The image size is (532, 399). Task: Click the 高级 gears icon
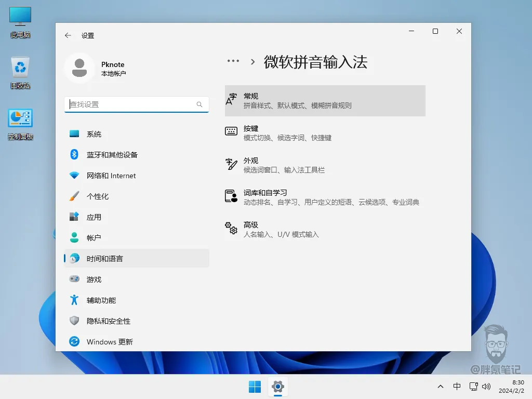pos(231,228)
